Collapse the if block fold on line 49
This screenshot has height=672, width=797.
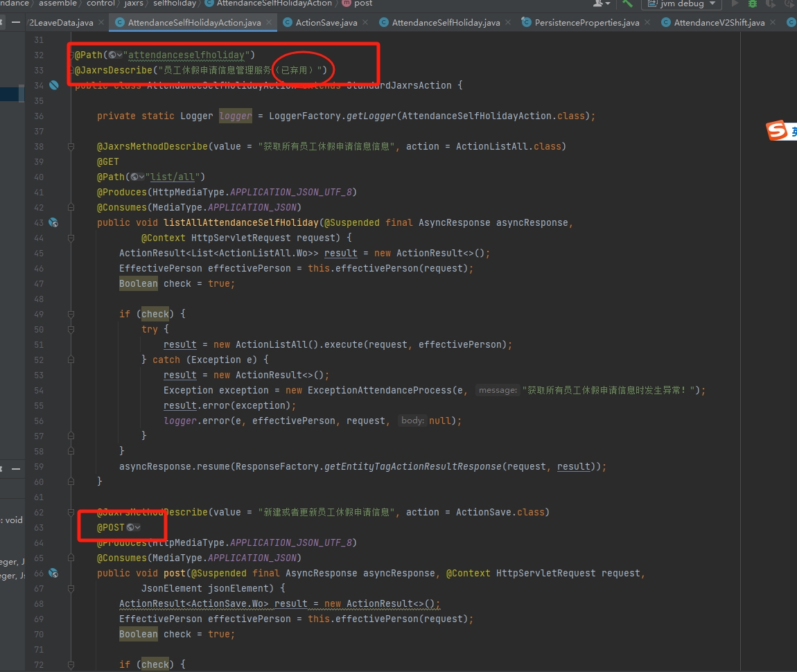71,314
